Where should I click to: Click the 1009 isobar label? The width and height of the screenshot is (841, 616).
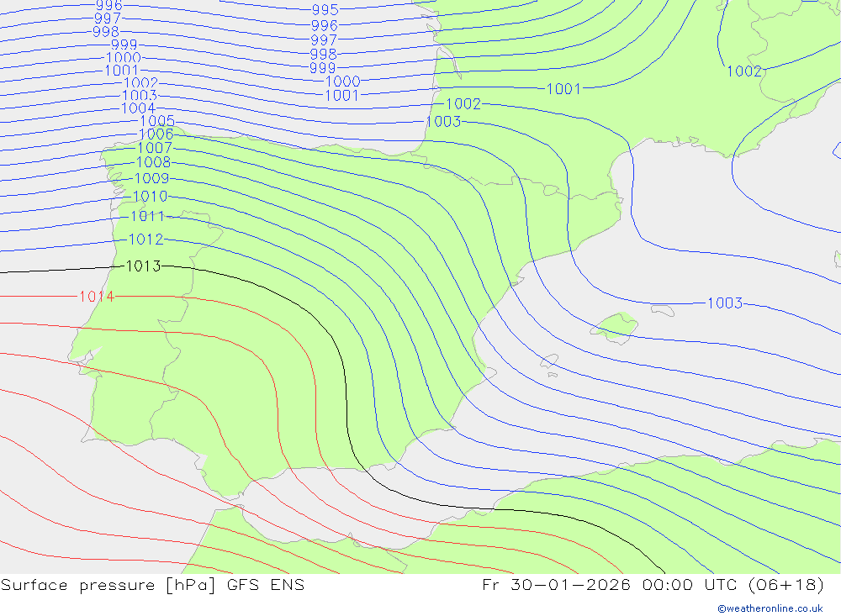coord(151,178)
